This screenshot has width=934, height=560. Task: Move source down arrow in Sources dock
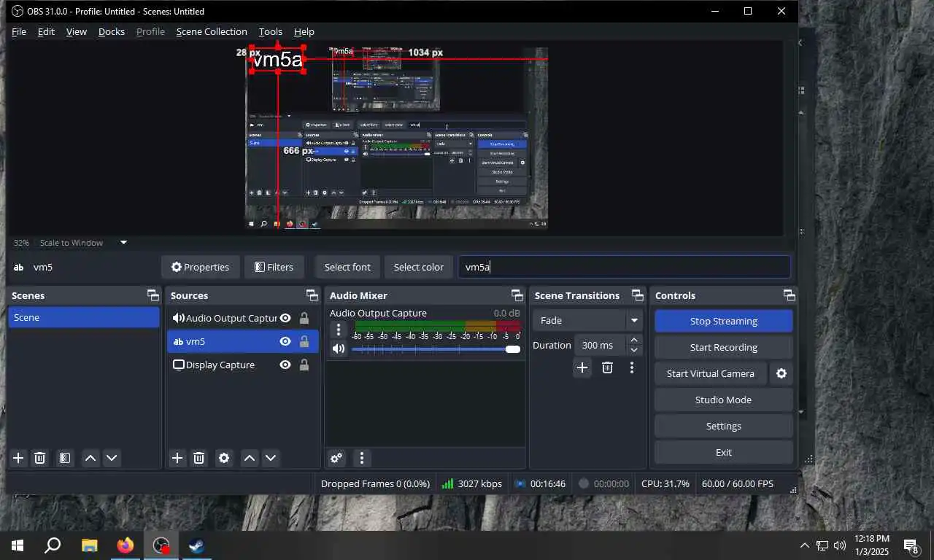[x=271, y=458]
